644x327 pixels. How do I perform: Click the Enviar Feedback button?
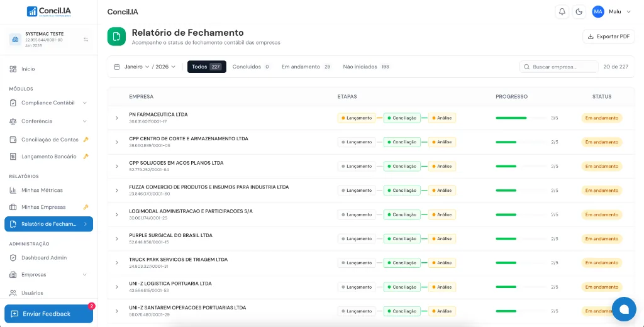point(49,314)
